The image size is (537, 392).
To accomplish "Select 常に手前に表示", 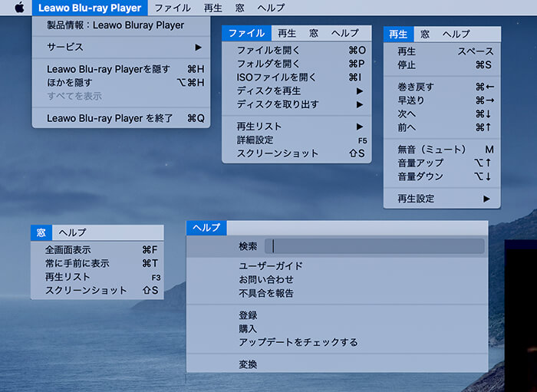I will point(97,264).
